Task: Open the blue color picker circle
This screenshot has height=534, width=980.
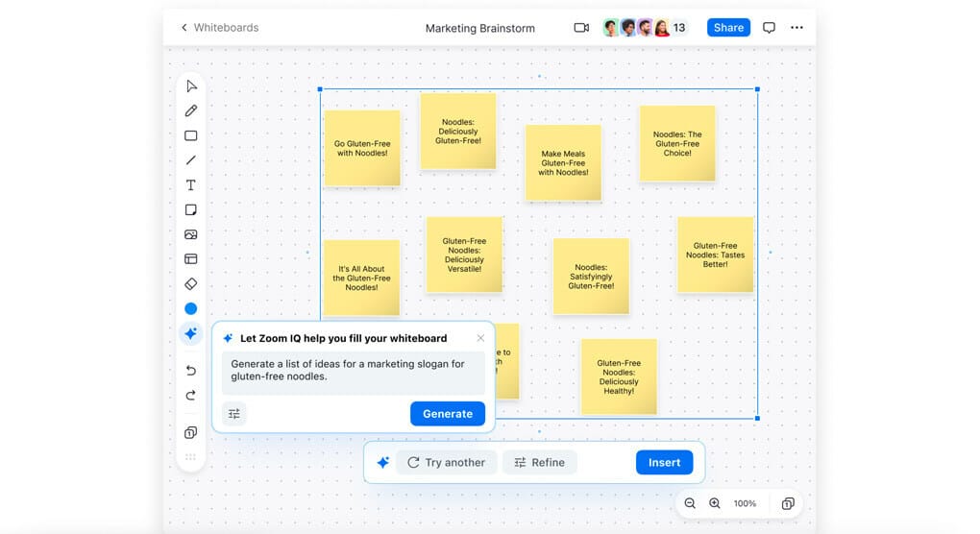Action: pos(191,308)
